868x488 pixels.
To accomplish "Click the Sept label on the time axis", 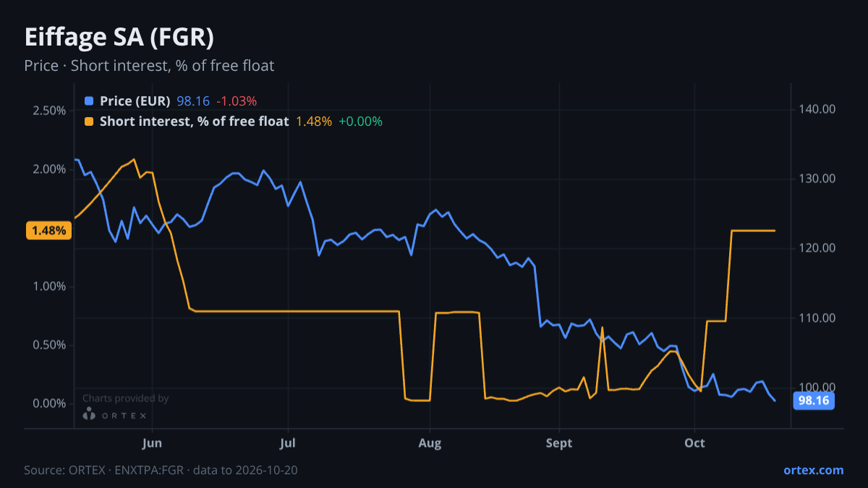I will (559, 442).
